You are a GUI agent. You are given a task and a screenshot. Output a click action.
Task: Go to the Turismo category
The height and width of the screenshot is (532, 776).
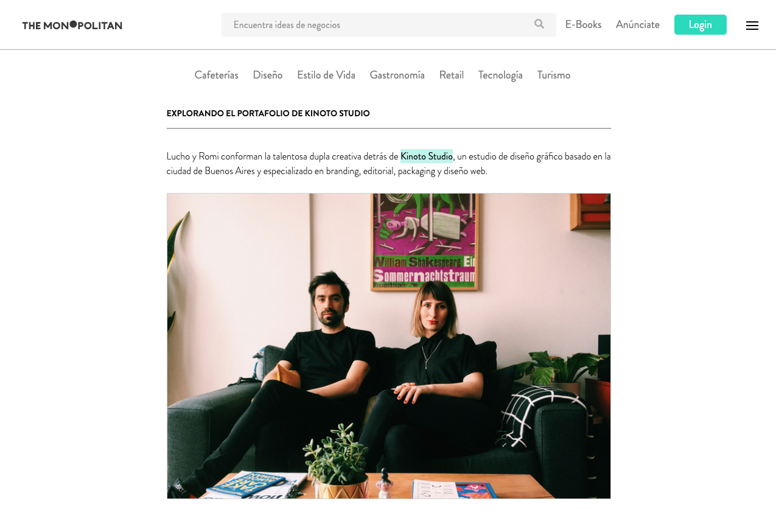pos(554,75)
